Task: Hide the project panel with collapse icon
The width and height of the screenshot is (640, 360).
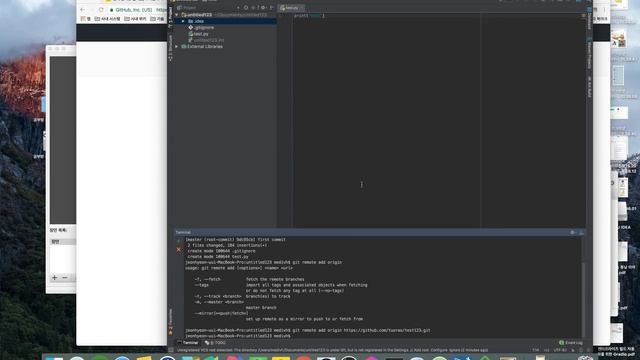Action: tap(271, 8)
